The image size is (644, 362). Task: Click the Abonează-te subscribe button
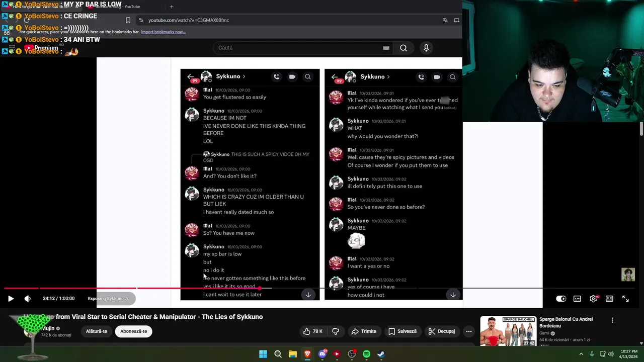(134, 331)
